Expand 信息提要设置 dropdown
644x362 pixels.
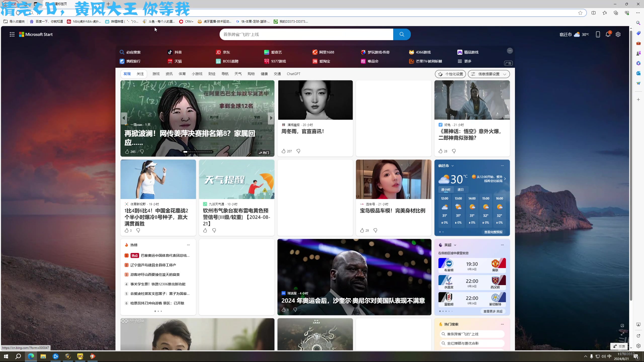(x=489, y=74)
